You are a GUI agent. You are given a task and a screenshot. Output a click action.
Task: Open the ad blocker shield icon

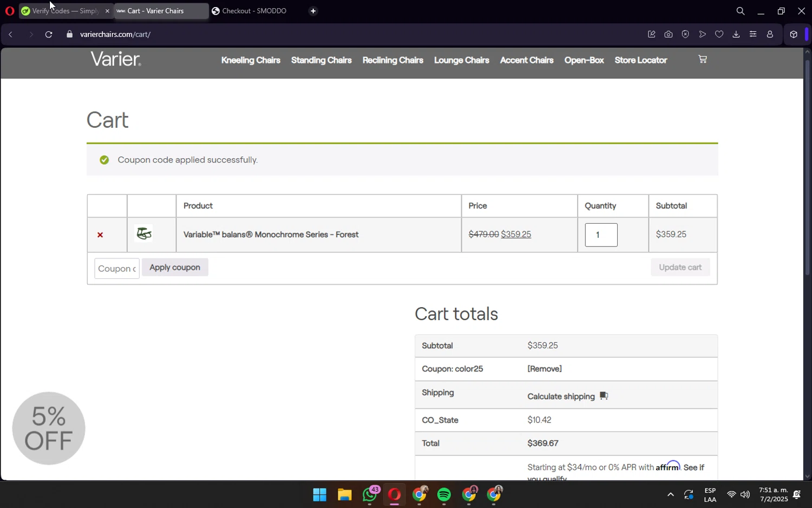[x=685, y=34]
